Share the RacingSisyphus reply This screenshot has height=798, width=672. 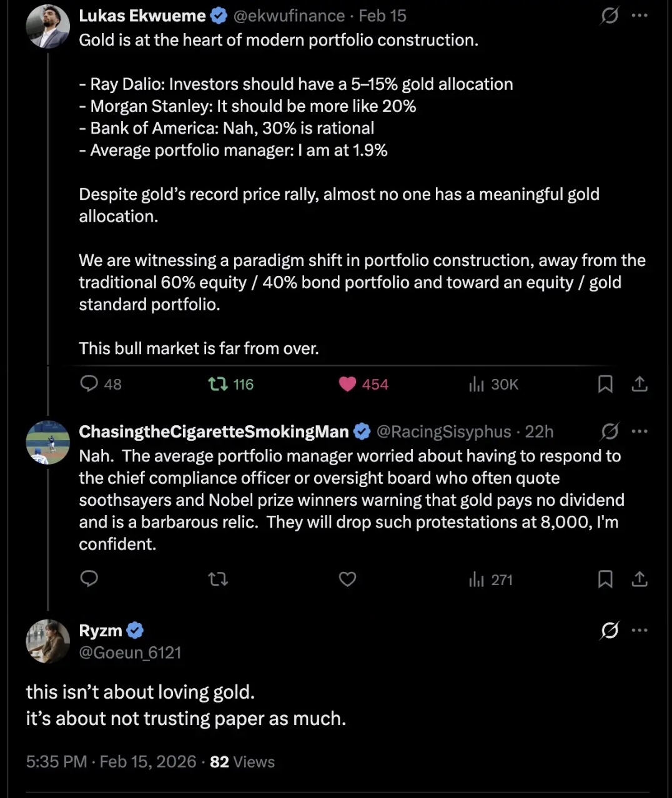pyautogui.click(x=640, y=579)
